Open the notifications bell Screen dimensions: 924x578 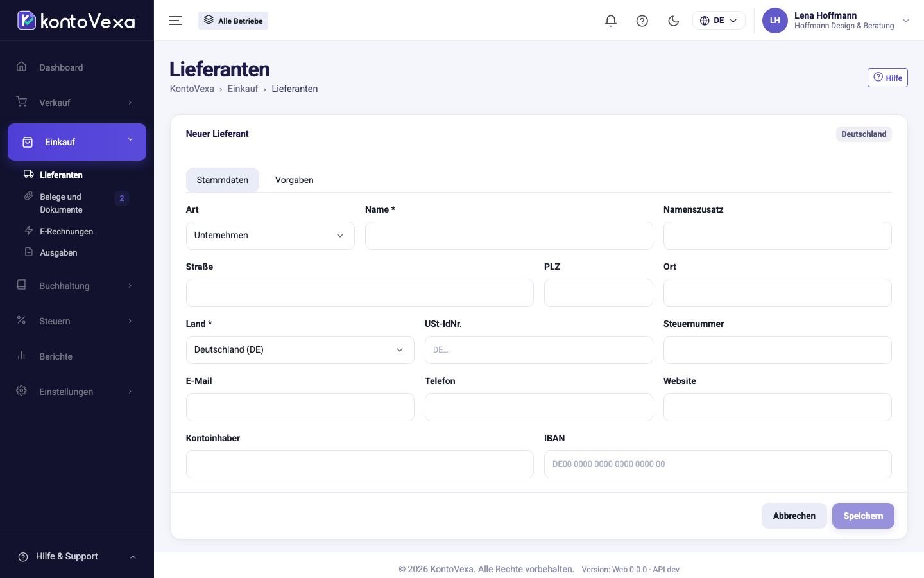[x=611, y=21]
